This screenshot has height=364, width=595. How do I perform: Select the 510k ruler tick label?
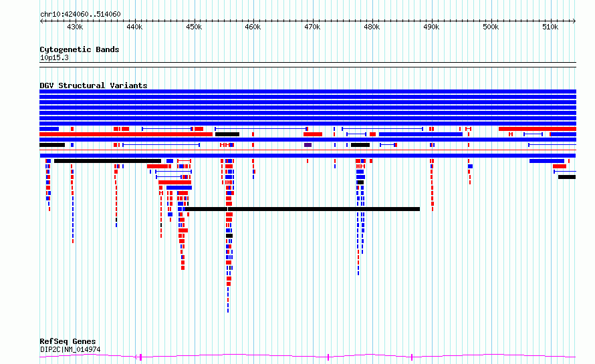[x=550, y=27]
